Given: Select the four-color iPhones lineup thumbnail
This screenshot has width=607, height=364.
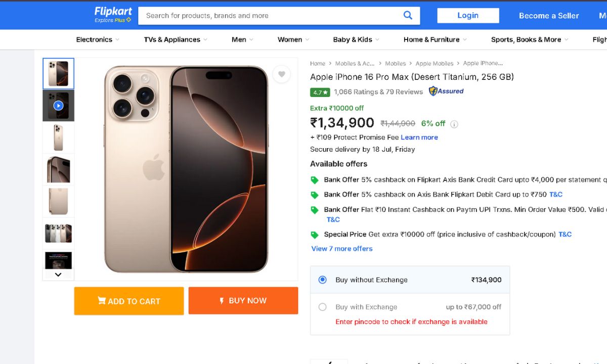Looking at the screenshot, I should 58,233.
